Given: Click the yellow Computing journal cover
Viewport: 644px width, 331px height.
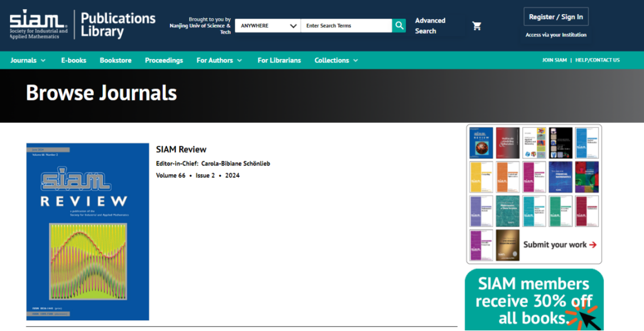Looking at the screenshot, I should coord(481,177).
